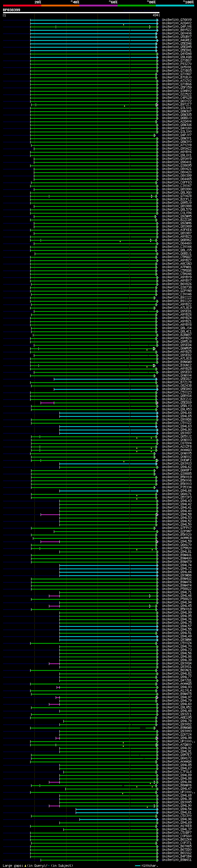Image resolution: width=197 pixels, height=868 pixels.
Task: Click UniRef100_Q8RVG4 label
Action: (x=177, y=396)
